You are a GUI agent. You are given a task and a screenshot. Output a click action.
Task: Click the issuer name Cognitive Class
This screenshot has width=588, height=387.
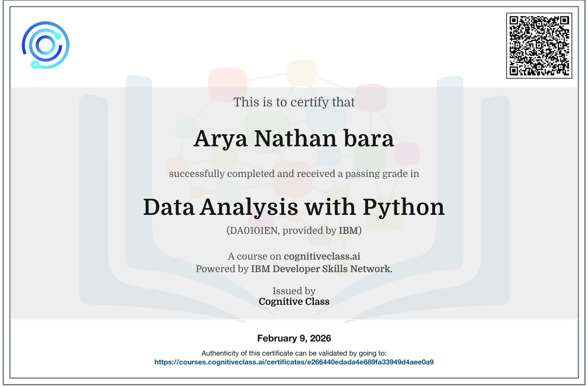click(x=294, y=302)
